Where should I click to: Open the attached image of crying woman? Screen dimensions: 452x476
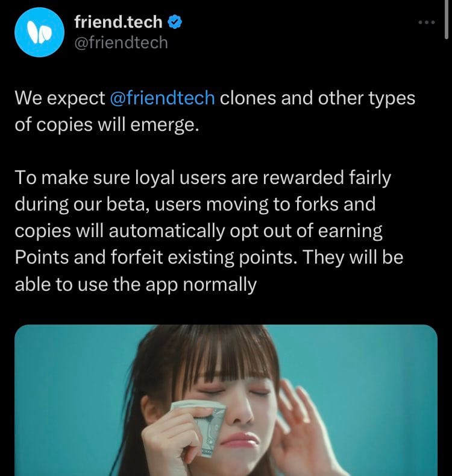point(226,400)
